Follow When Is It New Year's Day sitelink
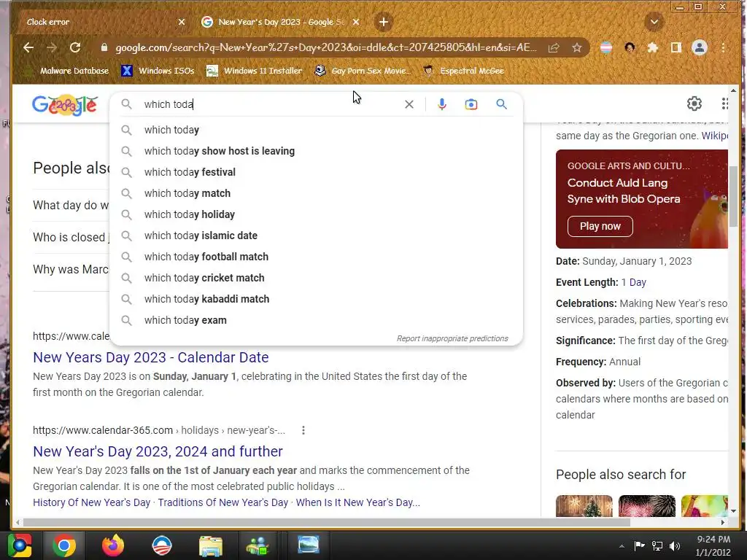This screenshot has height=560, width=747. pyautogui.click(x=357, y=502)
